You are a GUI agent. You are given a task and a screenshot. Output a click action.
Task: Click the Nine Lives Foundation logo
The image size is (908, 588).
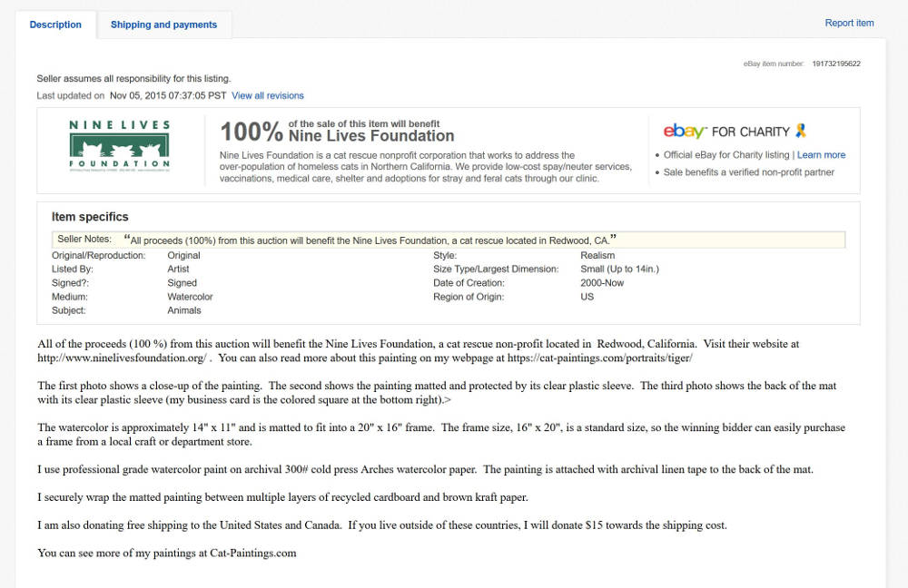pos(119,146)
